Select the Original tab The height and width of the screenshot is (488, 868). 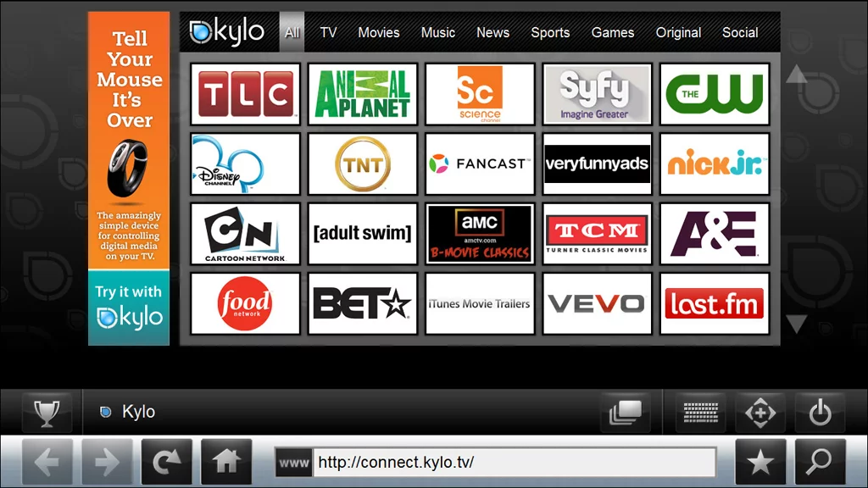(x=678, y=33)
